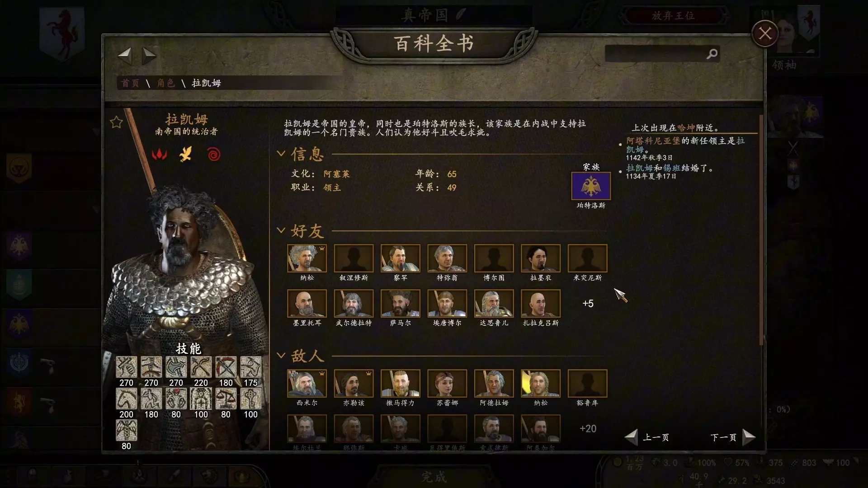Viewport: 868px width, 488px height.
Task: Click the encyclopedia back arrow
Action: click(124, 56)
